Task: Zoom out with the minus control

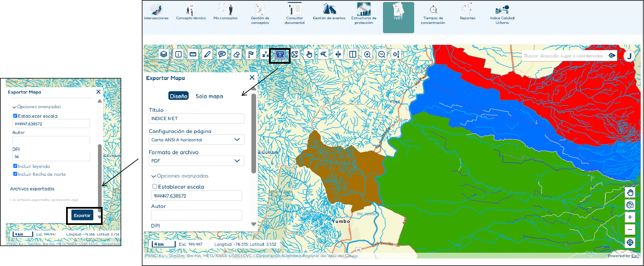Action: coord(630,230)
